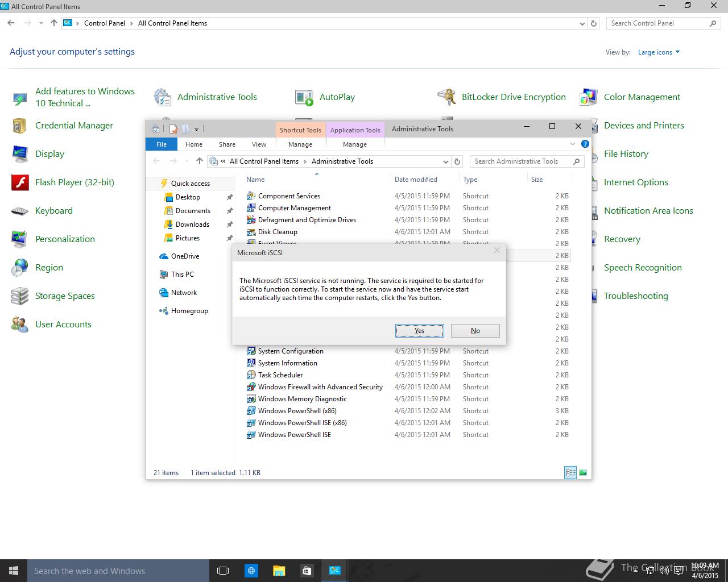Click the Task Scheduler shortcut icon
Screen dimensions: 728x582
[251, 375]
